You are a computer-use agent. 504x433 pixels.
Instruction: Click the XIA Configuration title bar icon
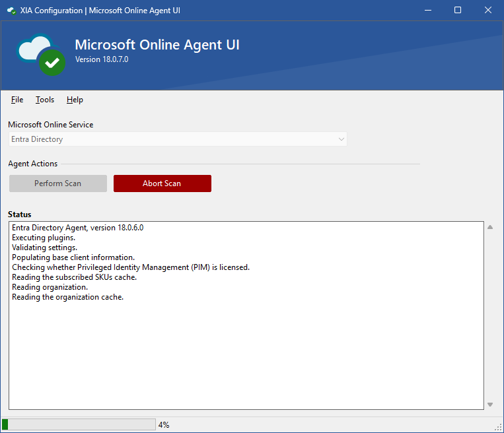point(11,11)
